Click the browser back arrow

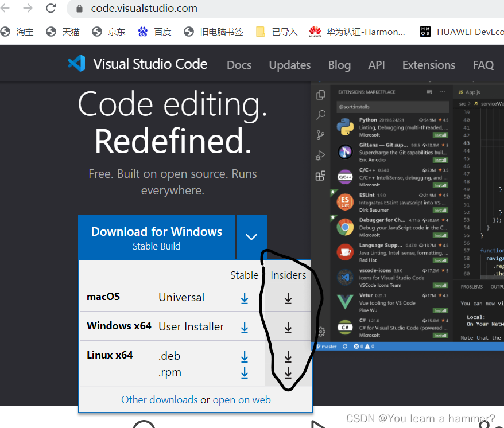pos(5,8)
